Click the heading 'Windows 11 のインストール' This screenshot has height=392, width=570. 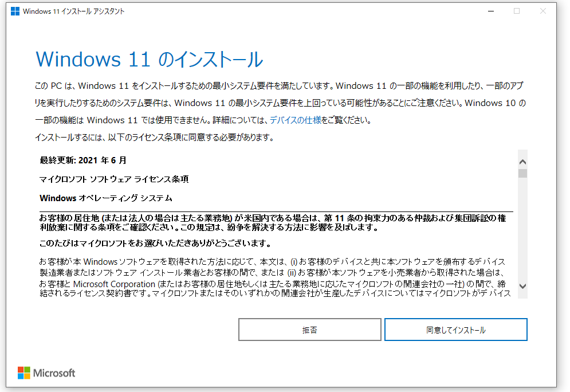(150, 59)
